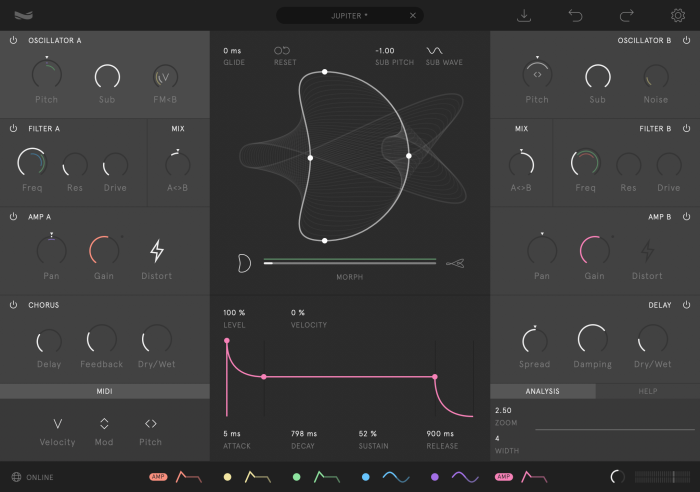Viewport: 700px width, 492px height.
Task: Click the '-1.00' SUB PITCH value
Action: pos(385,51)
